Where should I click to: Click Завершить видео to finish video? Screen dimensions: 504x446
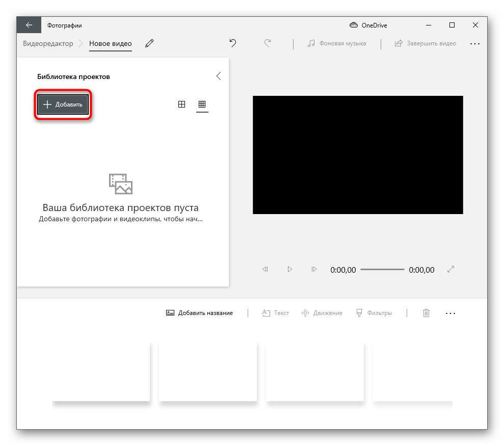pyautogui.click(x=426, y=43)
